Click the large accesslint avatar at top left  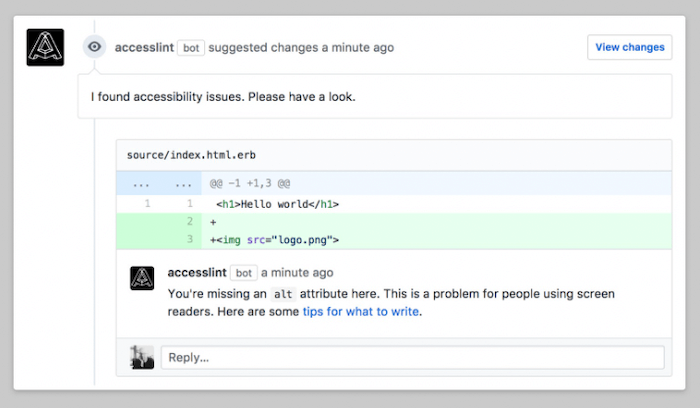(45, 48)
